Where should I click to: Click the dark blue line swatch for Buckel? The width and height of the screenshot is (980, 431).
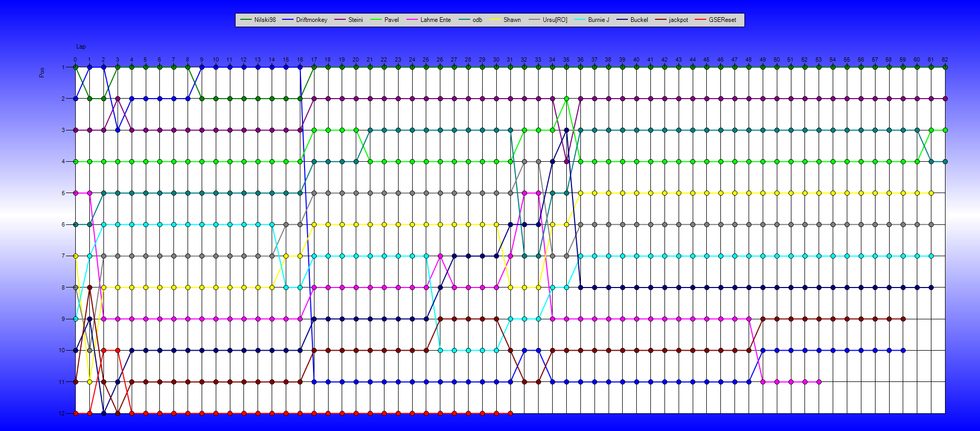[622, 20]
